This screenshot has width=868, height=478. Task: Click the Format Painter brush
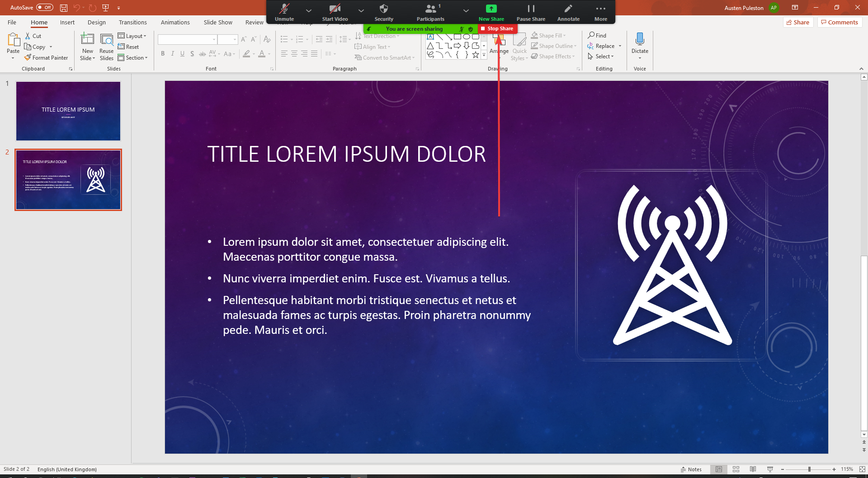46,58
